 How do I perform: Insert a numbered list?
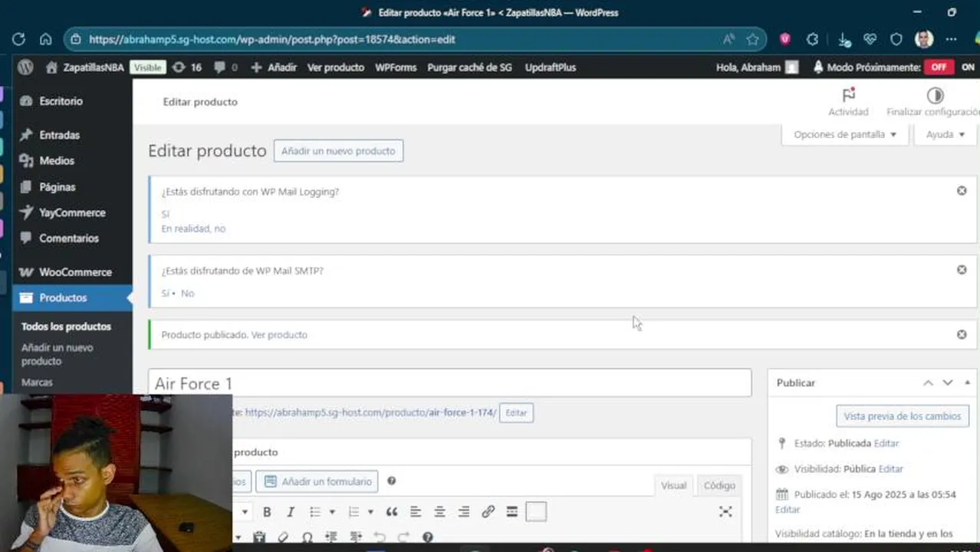tap(354, 511)
